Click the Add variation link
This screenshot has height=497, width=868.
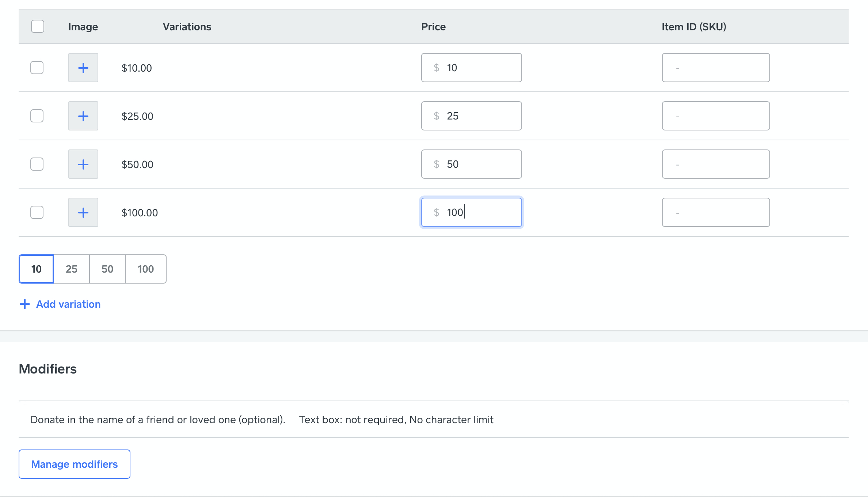point(68,304)
